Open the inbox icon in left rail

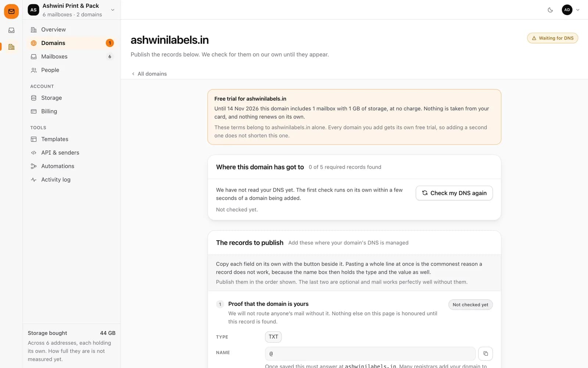11,31
